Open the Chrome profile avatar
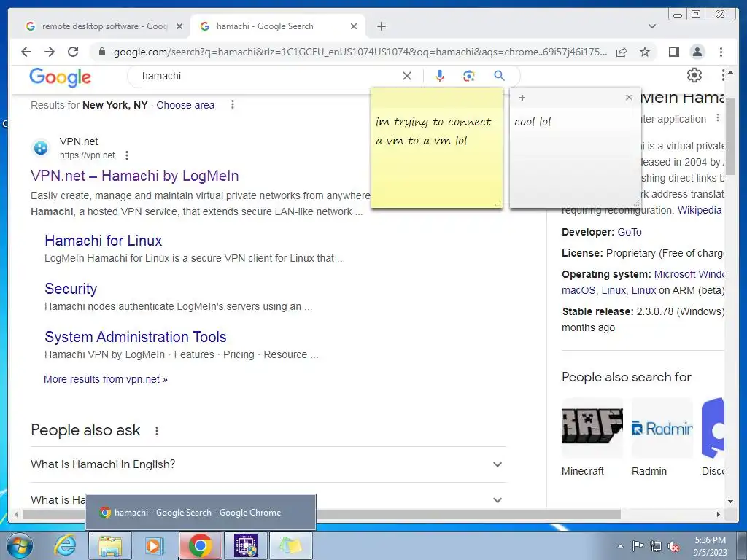747x560 pixels. (697, 52)
